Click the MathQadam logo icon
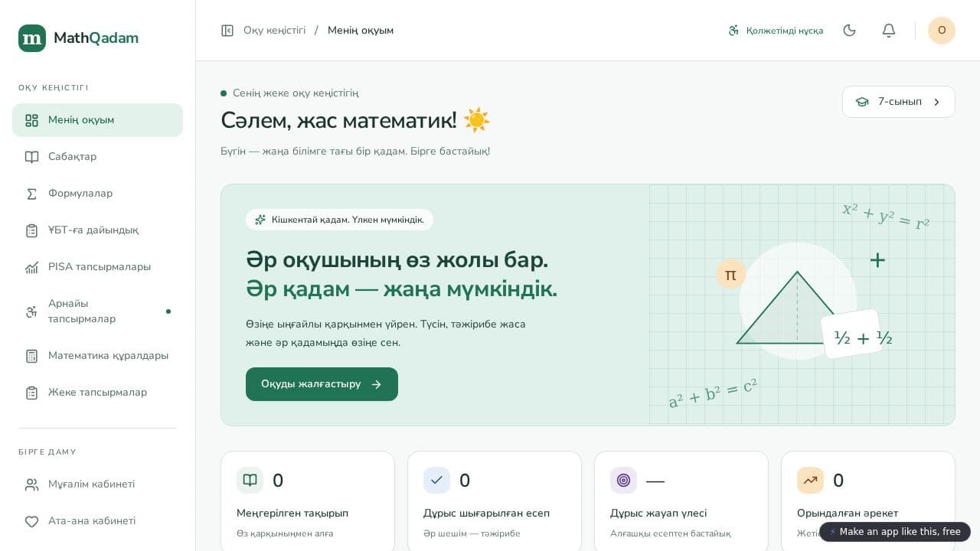The height and width of the screenshot is (551, 980). coord(32,38)
